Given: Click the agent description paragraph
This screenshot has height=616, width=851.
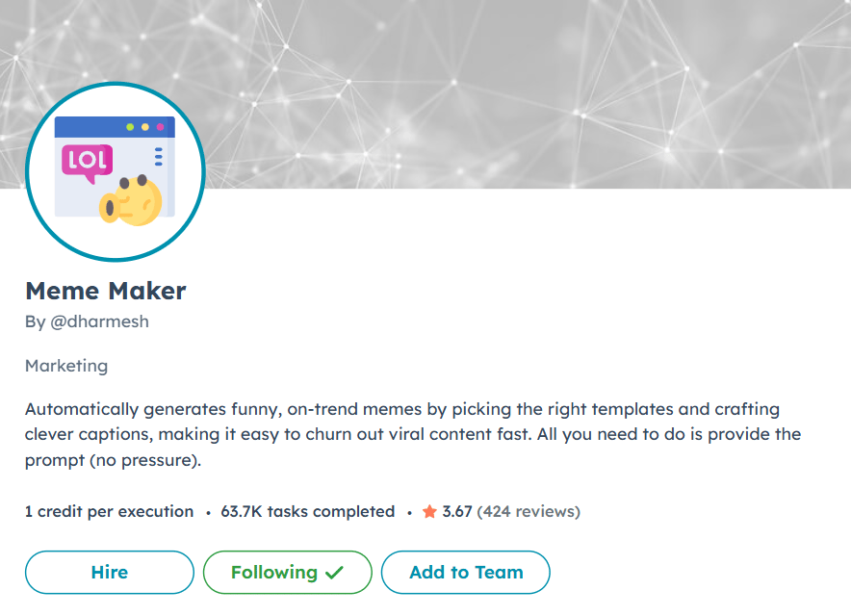Looking at the screenshot, I should coord(413,434).
